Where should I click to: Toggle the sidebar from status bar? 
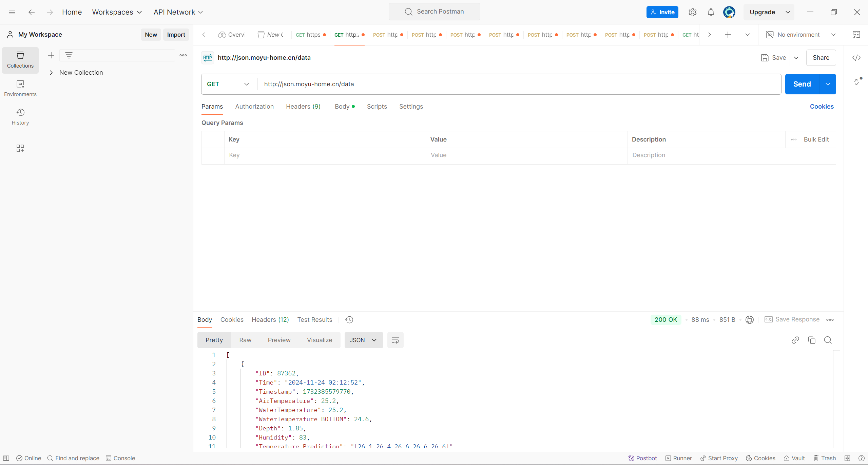pos(6,458)
